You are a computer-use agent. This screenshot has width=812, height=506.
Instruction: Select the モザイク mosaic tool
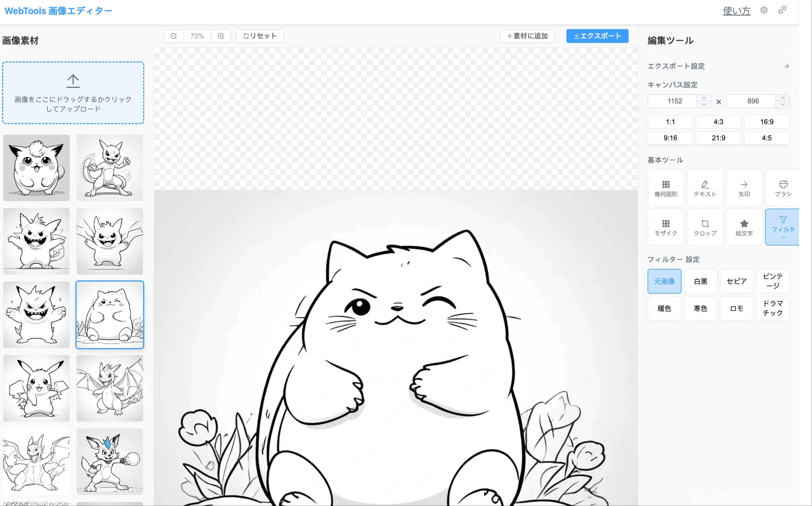point(666,227)
